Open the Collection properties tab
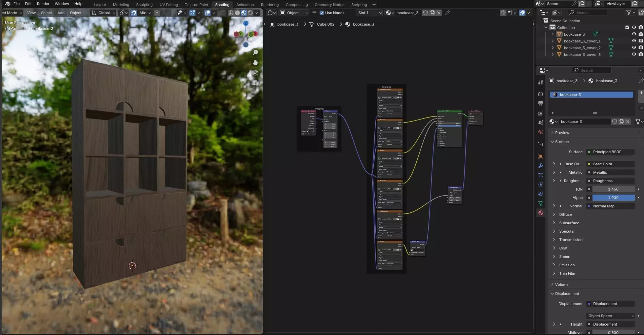644x335 pixels. (x=541, y=144)
